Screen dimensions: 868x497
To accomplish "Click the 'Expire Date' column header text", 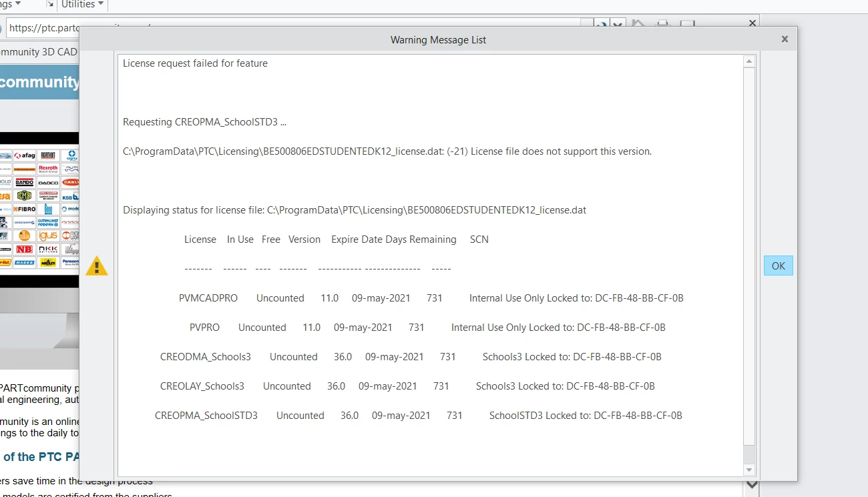I will coord(357,239).
